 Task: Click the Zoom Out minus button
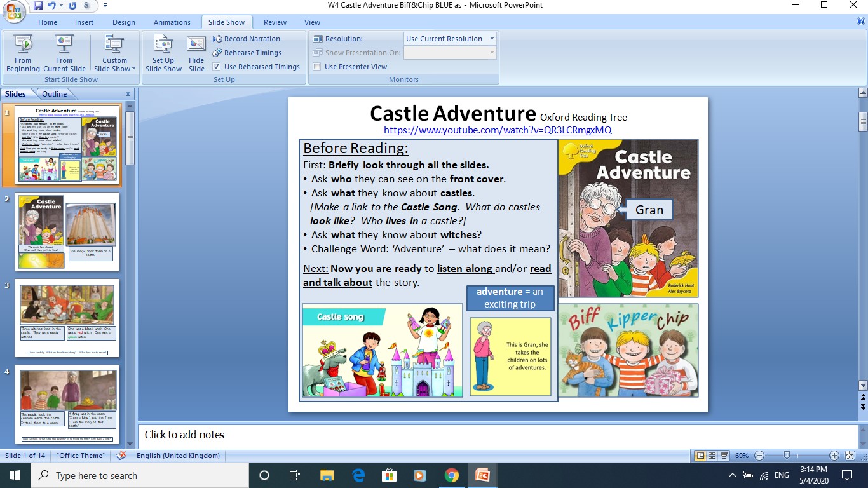[759, 456]
